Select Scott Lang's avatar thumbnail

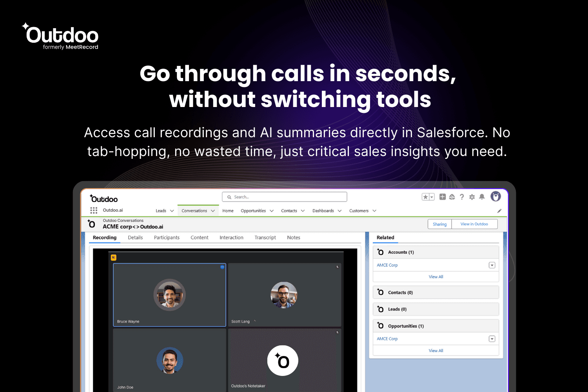284,295
